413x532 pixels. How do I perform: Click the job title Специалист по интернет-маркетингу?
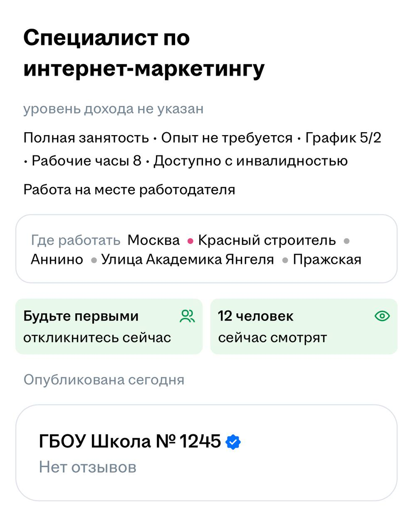pyautogui.click(x=144, y=53)
